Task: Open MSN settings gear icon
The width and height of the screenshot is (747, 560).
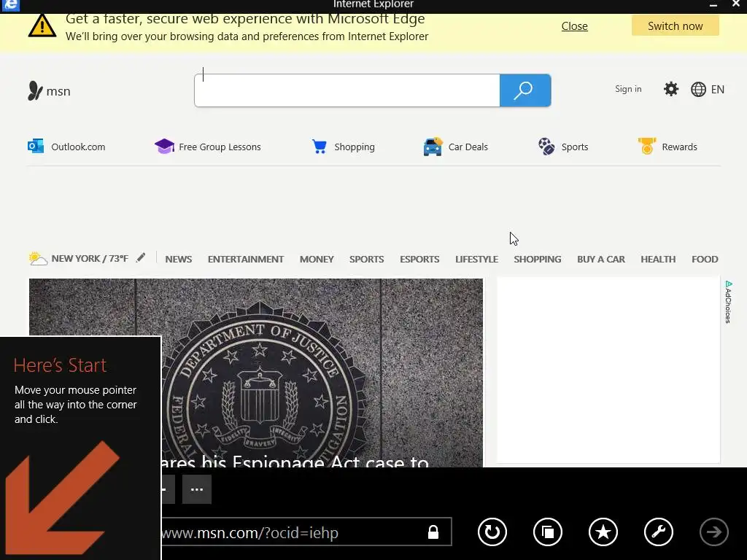Action: point(671,89)
